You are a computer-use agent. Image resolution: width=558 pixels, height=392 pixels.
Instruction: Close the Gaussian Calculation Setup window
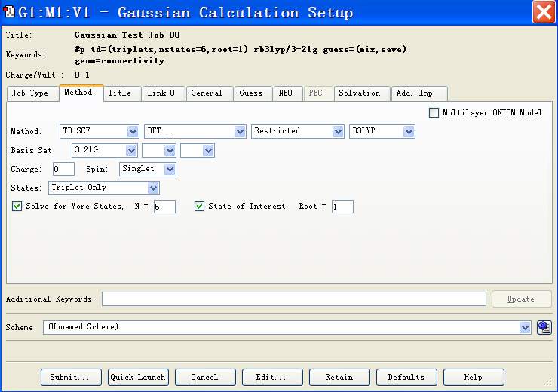point(544,12)
